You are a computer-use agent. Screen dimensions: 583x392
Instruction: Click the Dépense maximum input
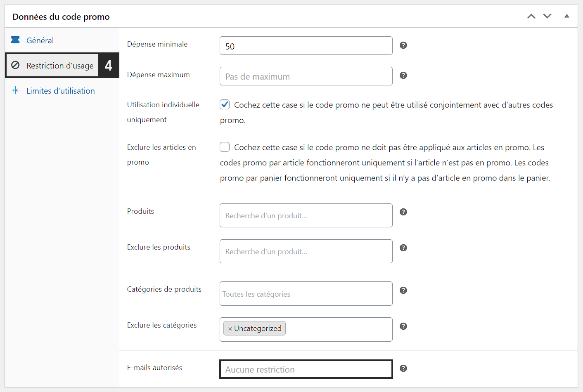[x=306, y=76]
